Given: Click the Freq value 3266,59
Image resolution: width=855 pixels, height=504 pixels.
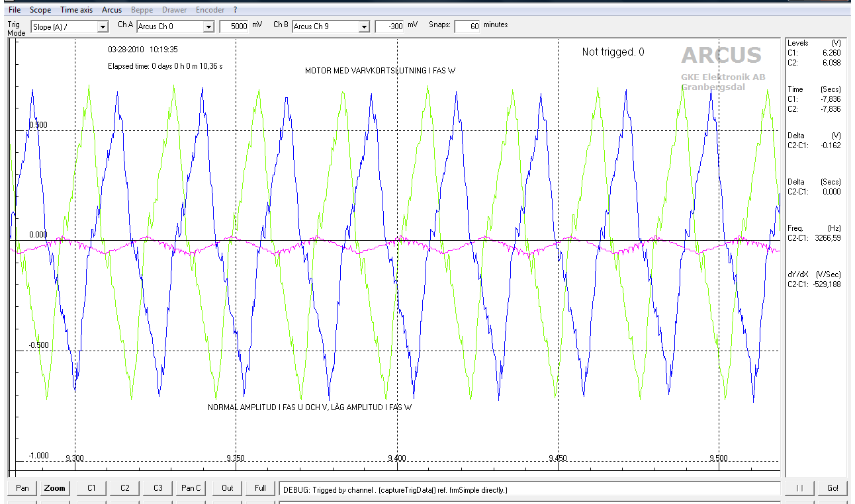Looking at the screenshot, I should [828, 238].
